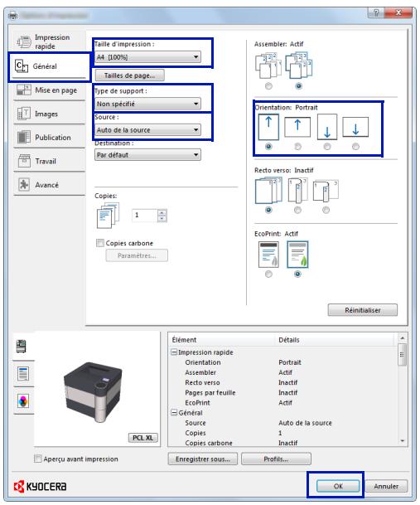
Task: Open the Taille d'impression A4 dropdown
Action: click(147, 57)
